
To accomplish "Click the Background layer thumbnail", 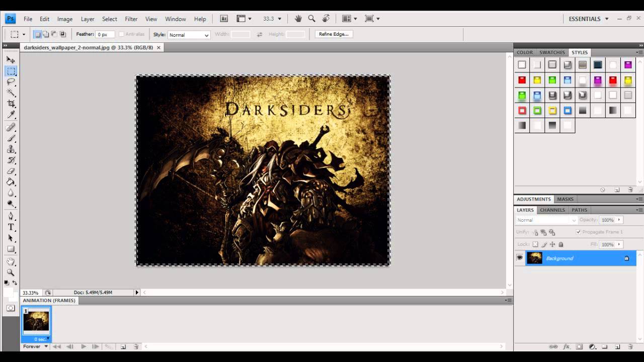I will 534,258.
